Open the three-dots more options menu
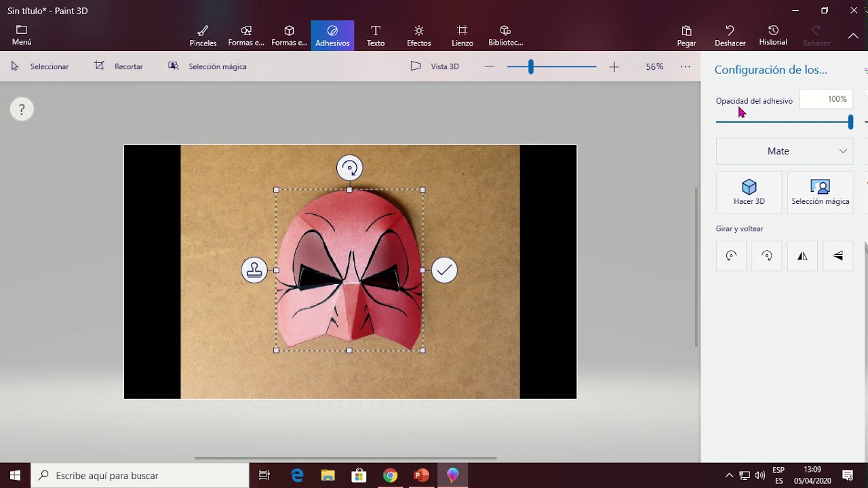 pos(686,66)
